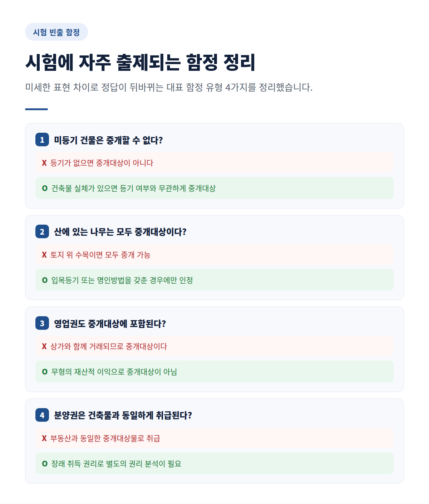The width and height of the screenshot is (429, 504).
Task: Click the number 1 badge icon
Action: (x=42, y=140)
